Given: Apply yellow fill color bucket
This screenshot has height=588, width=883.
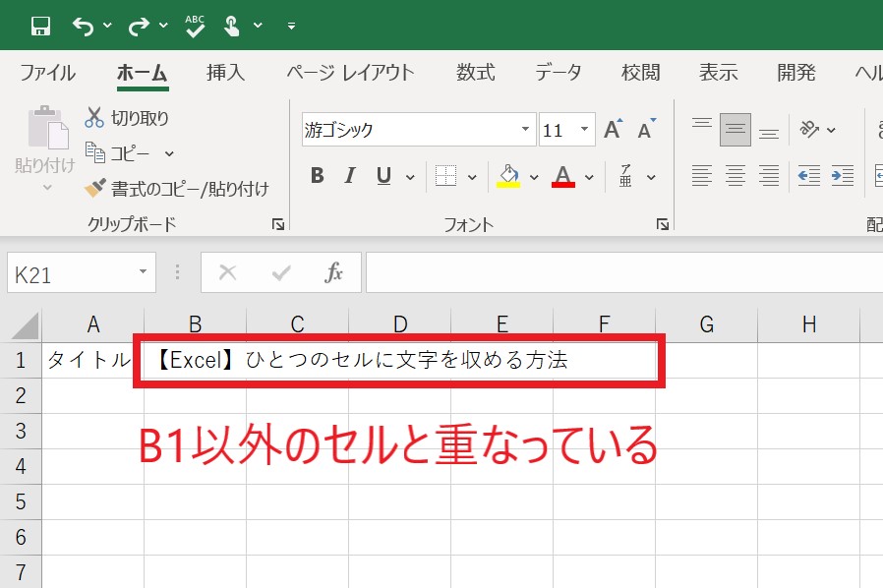Looking at the screenshot, I should point(508,176).
